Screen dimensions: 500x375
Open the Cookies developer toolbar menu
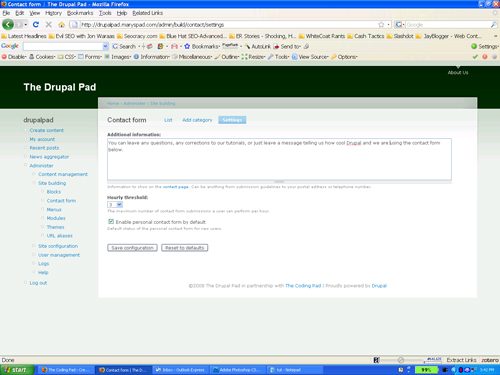click(x=42, y=57)
